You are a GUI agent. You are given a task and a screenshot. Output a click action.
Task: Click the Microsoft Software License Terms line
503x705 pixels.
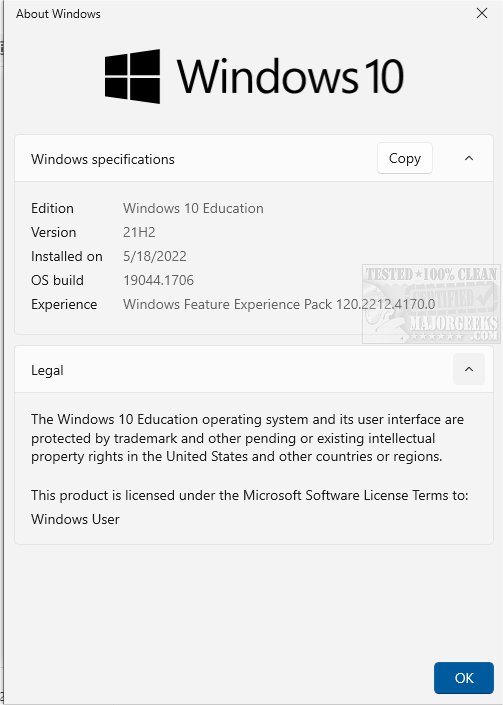click(x=249, y=495)
